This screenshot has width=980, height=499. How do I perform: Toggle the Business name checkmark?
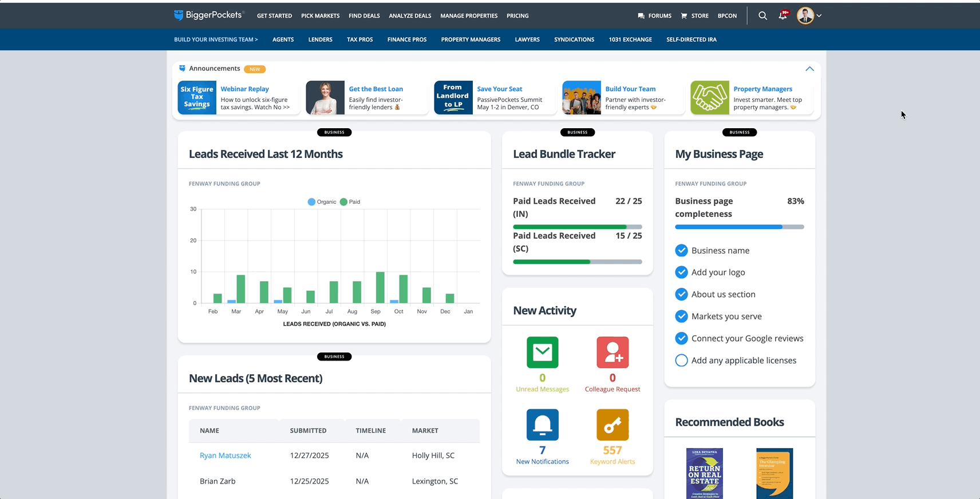pos(681,251)
